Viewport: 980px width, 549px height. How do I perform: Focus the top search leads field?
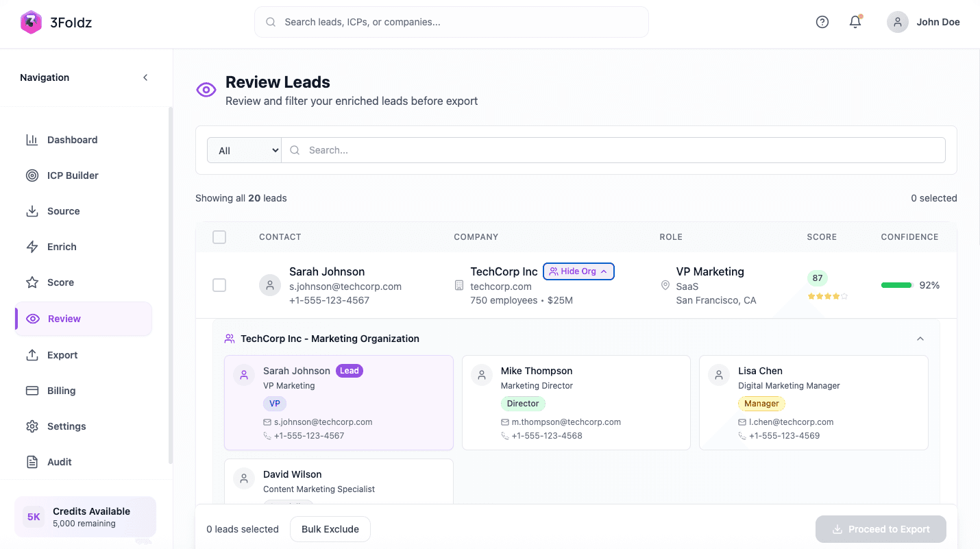pos(452,22)
